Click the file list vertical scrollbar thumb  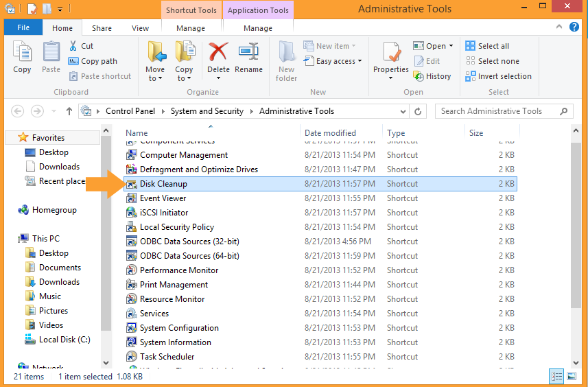(576, 225)
